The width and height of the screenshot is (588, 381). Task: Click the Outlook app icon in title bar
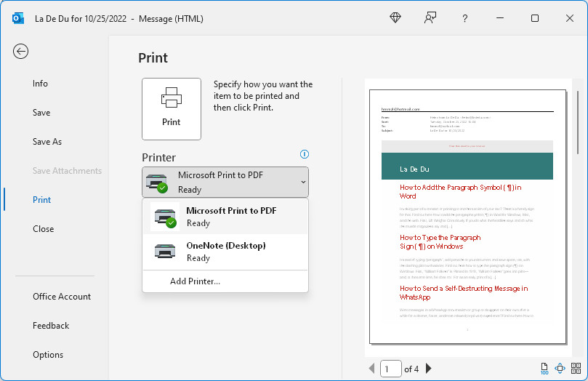click(x=18, y=18)
